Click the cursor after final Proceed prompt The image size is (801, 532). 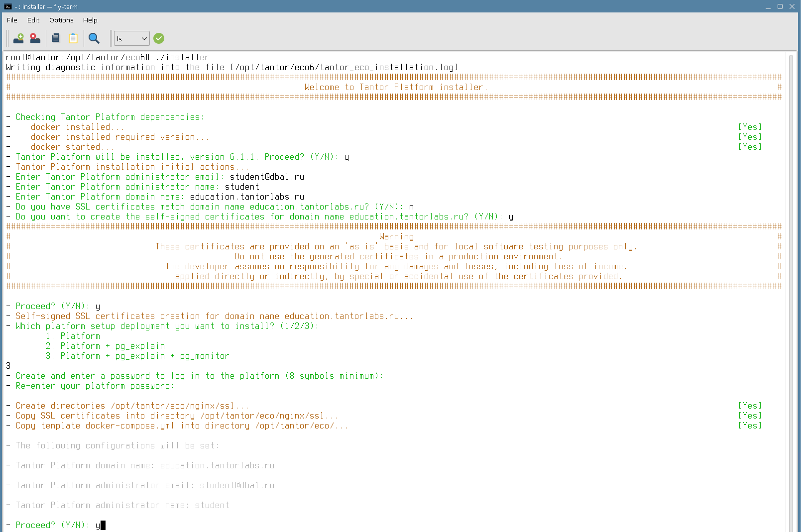pos(103,525)
